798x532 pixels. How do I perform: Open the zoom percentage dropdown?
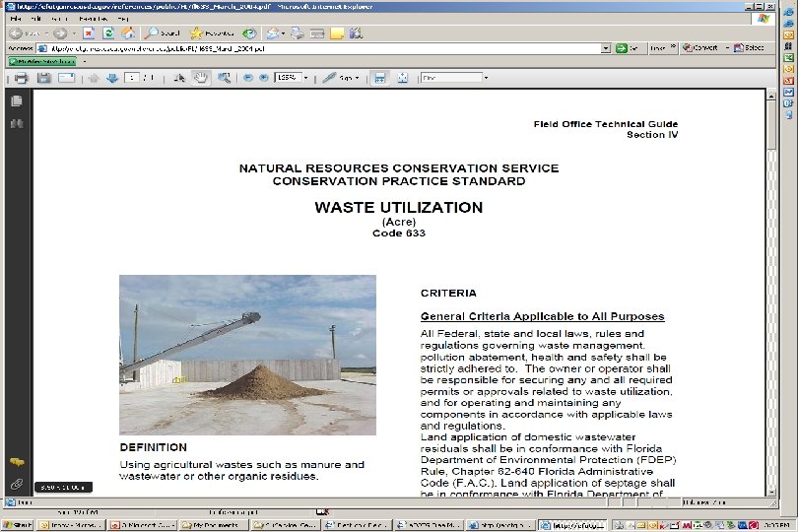pyautogui.click(x=305, y=78)
